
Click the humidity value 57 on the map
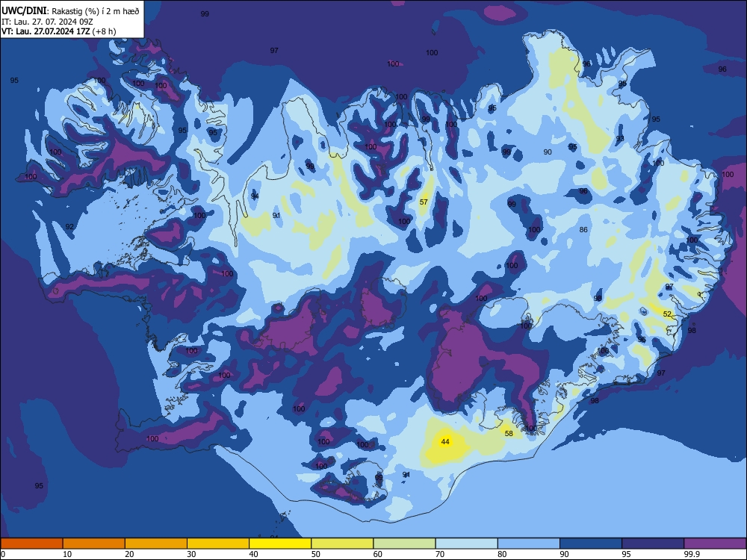[x=424, y=202]
